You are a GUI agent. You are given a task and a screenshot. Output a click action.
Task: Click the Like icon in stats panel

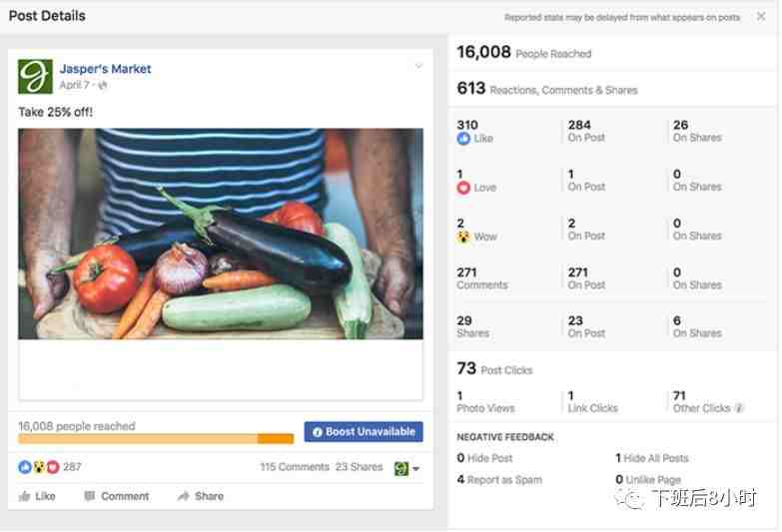coord(463,138)
